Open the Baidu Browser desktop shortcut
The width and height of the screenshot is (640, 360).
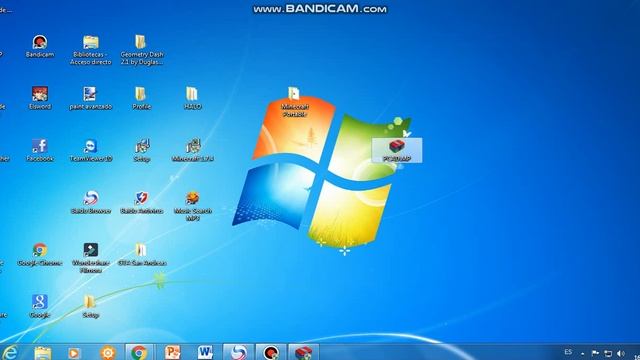pos(91,202)
